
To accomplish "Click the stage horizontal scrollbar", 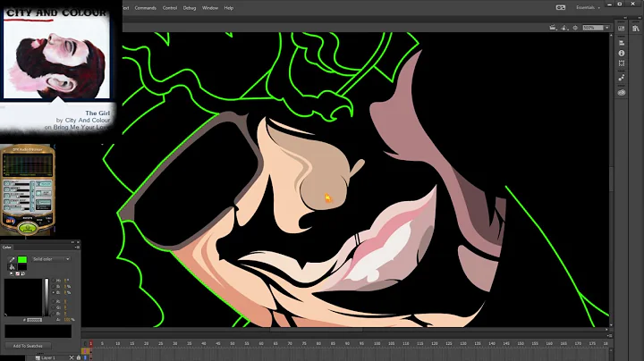I will 317,329.
